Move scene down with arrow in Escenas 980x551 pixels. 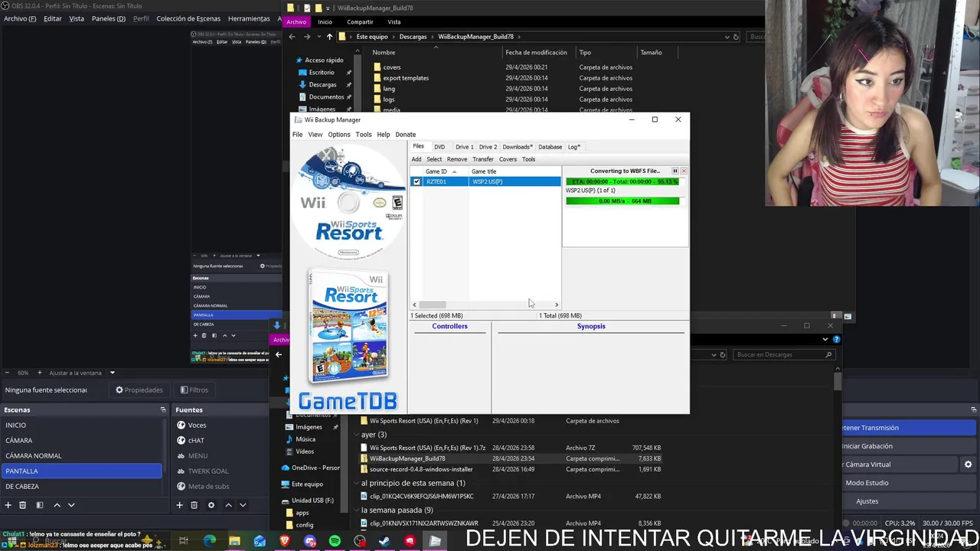[71, 505]
